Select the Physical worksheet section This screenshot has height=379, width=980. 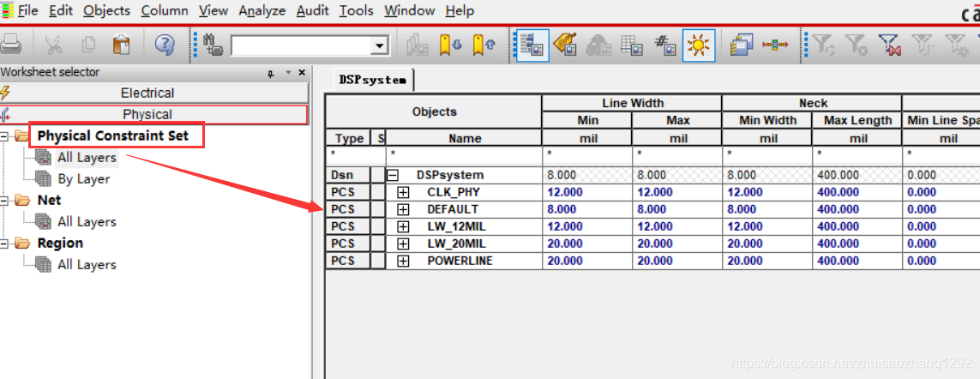coord(147,114)
